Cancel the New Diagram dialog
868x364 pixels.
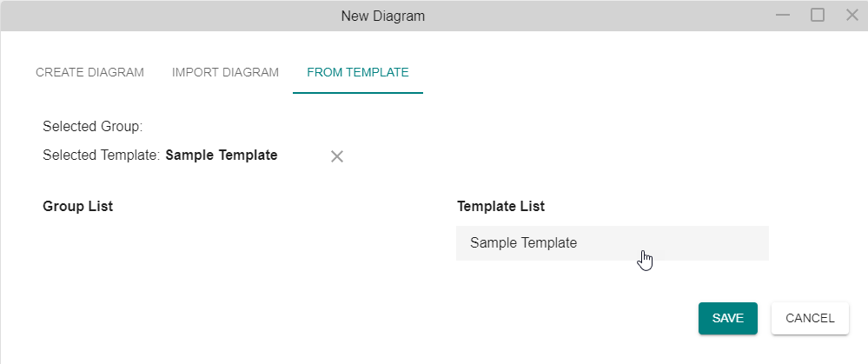(810, 318)
